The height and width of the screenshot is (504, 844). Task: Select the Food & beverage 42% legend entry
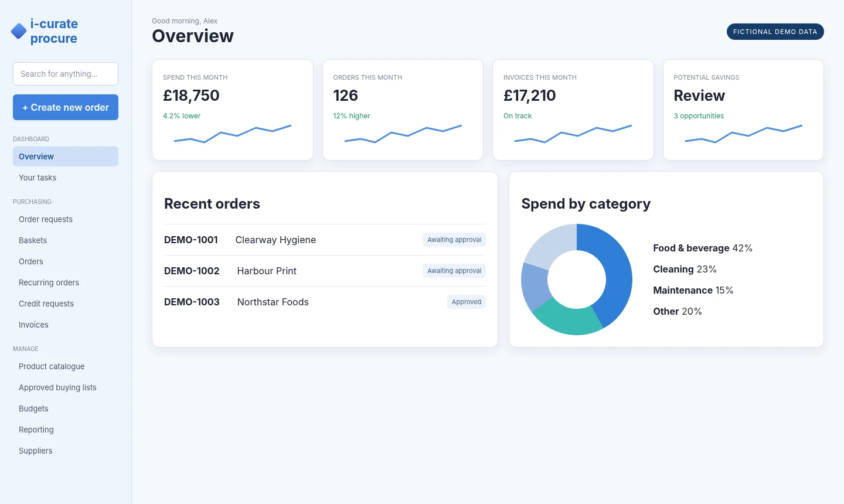point(703,248)
